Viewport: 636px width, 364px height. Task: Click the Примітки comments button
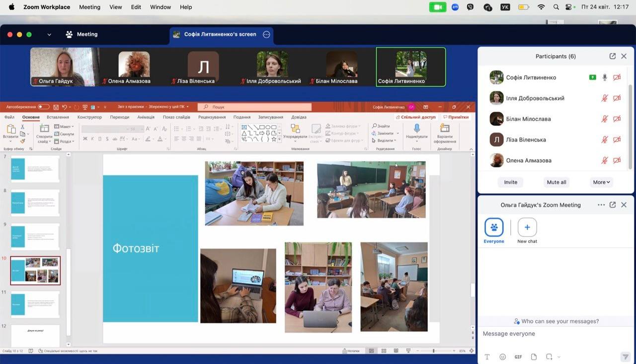(456, 117)
